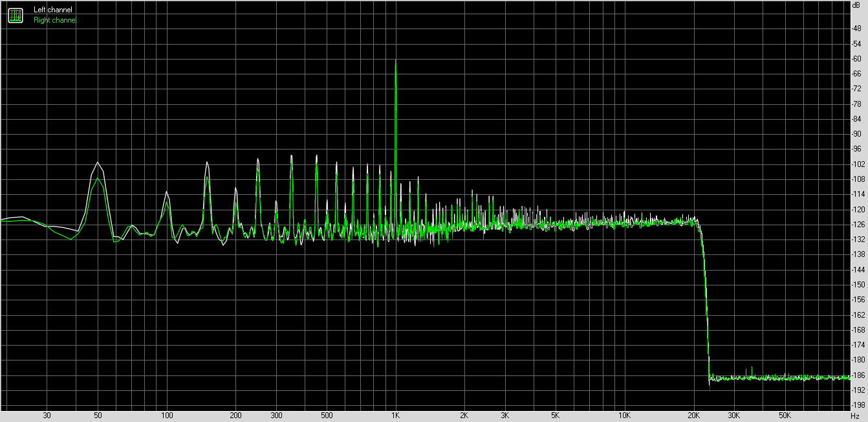This screenshot has width=868, height=422.
Task: Click the -126 dB axis label
Action: pos(859,224)
